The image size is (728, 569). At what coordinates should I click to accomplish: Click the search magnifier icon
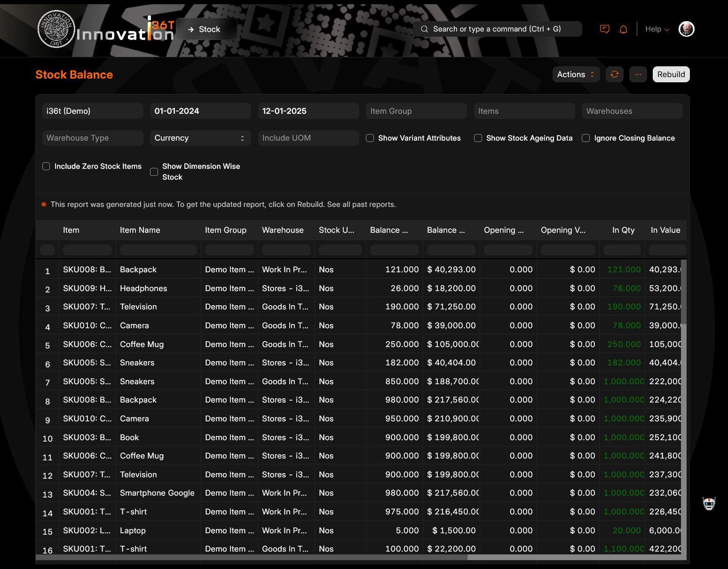click(x=424, y=29)
